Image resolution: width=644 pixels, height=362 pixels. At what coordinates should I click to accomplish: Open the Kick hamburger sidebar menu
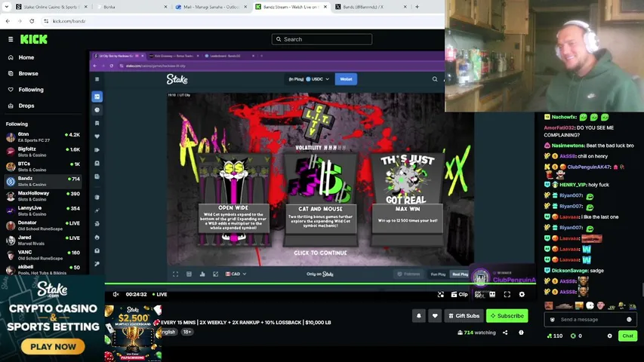pyautogui.click(x=11, y=39)
